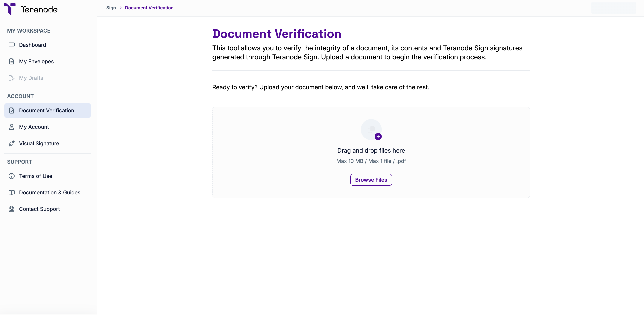The image size is (644, 315).
Task: Click the Terms of Use info icon
Action: coord(11,176)
